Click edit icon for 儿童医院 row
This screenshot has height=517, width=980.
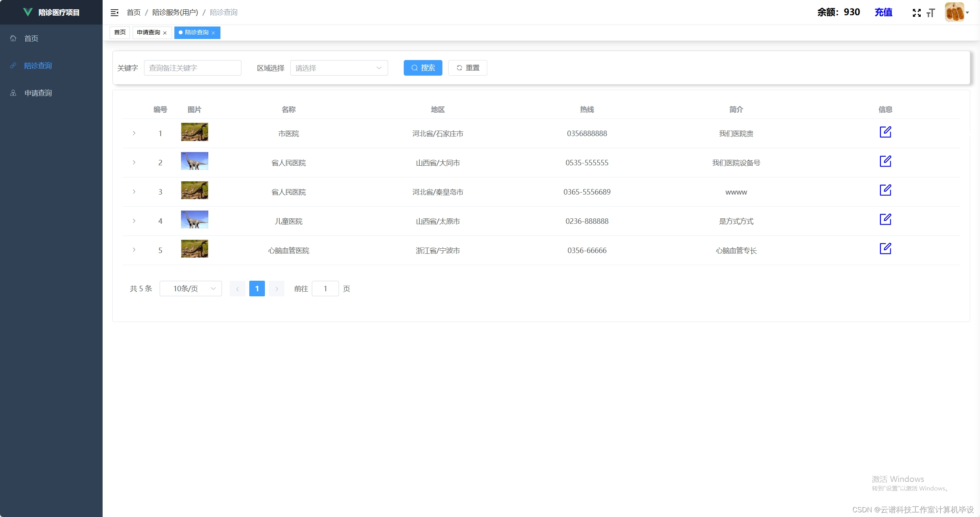(x=885, y=220)
